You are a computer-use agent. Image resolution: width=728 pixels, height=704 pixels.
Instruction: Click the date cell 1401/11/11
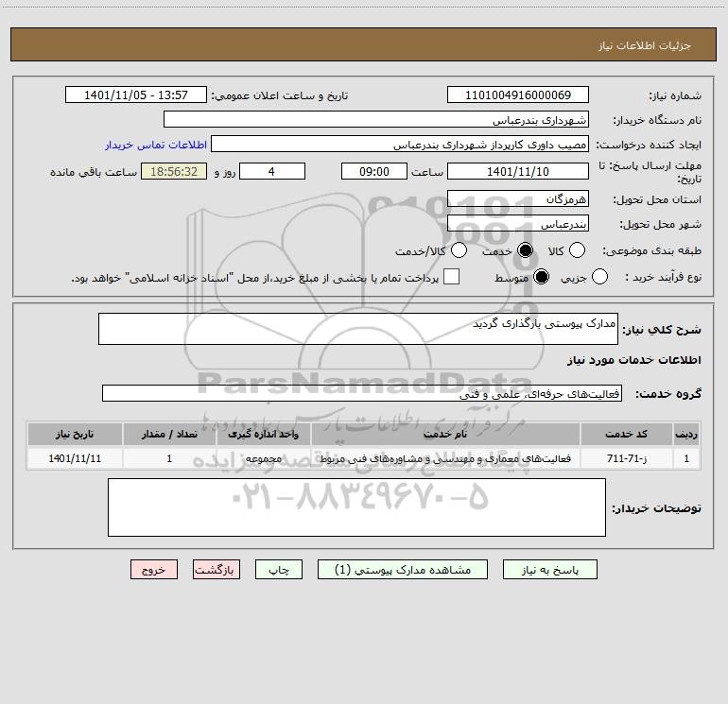[x=75, y=458]
